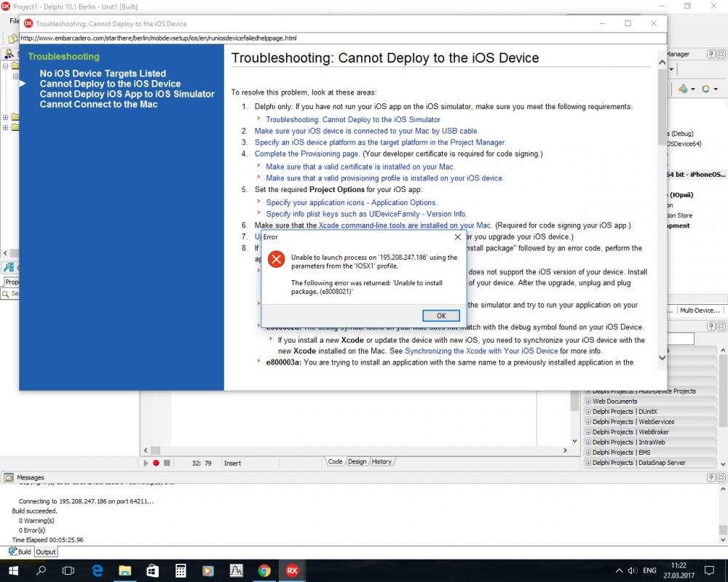Viewport: 728px width, 582px height.
Task: Close the Error dialog with its X
Action: [457, 236]
